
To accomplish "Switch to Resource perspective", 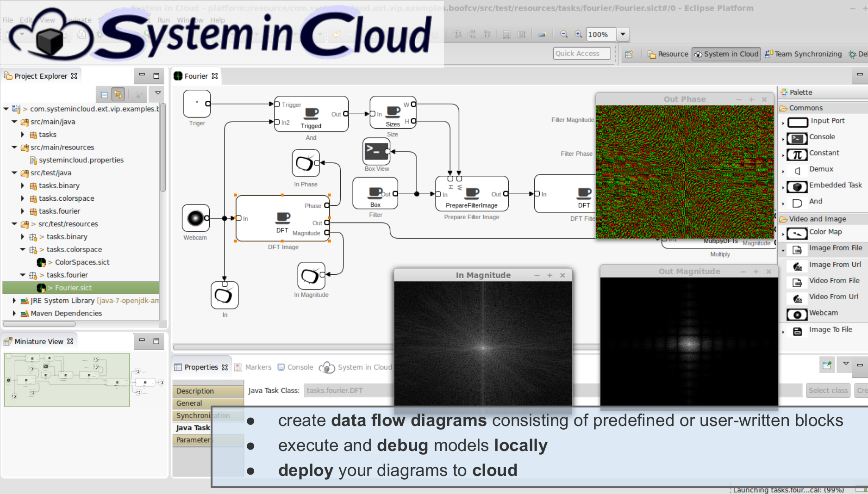I will click(668, 54).
